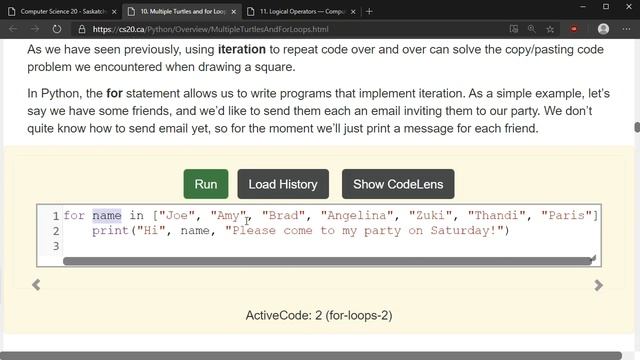Go to next section arrow
This screenshot has width=640, height=360.
598,285
